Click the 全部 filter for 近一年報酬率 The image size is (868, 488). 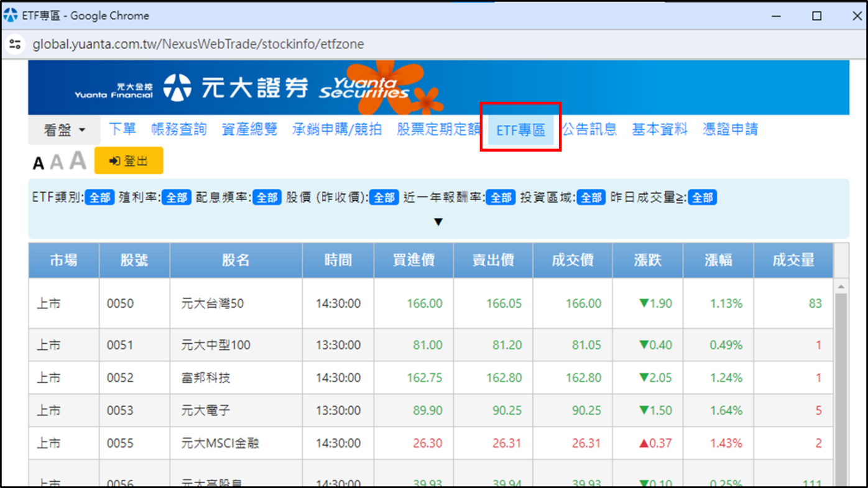click(x=501, y=198)
